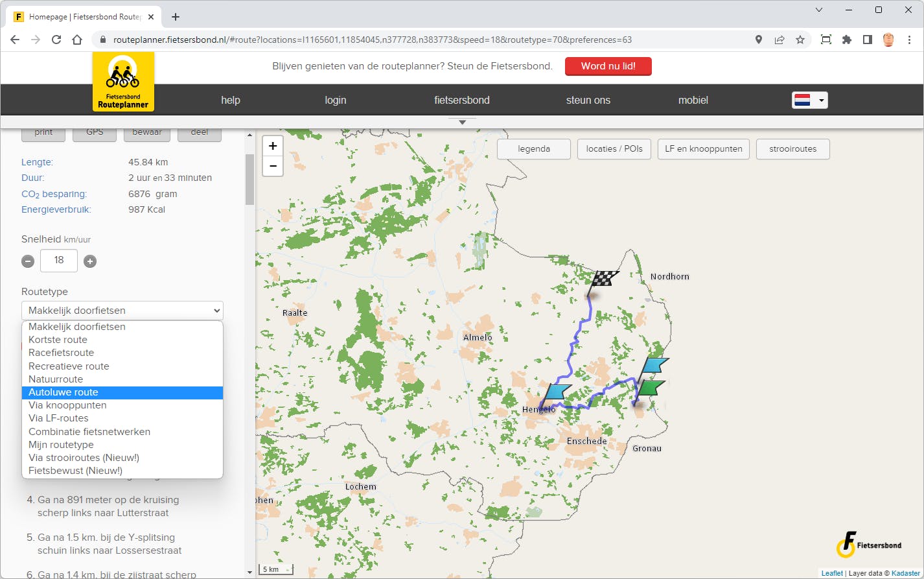This screenshot has height=579, width=924.
Task: Toggle the browser side panel
Action: (868, 40)
